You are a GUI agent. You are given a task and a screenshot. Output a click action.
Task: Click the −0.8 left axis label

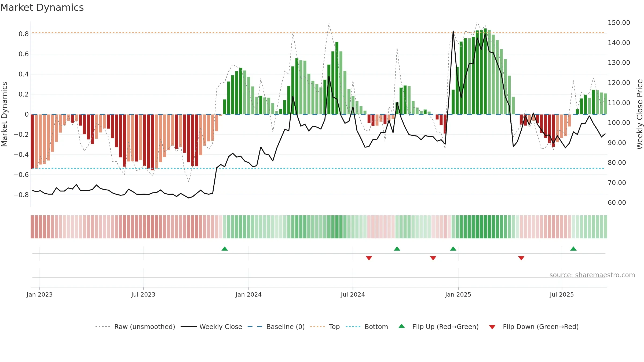tap(21, 195)
